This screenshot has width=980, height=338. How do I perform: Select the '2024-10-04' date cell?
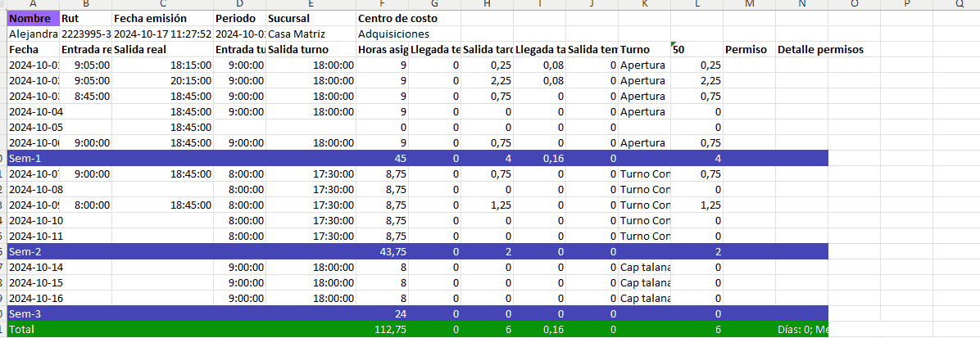[34, 112]
